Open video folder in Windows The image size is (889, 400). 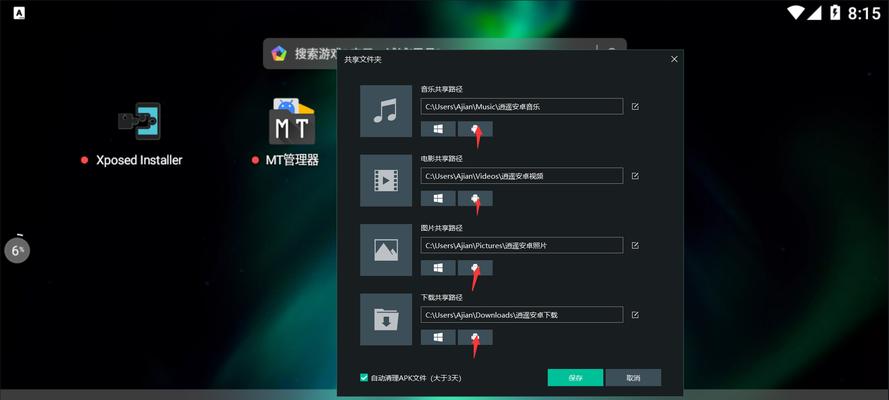[438, 198]
